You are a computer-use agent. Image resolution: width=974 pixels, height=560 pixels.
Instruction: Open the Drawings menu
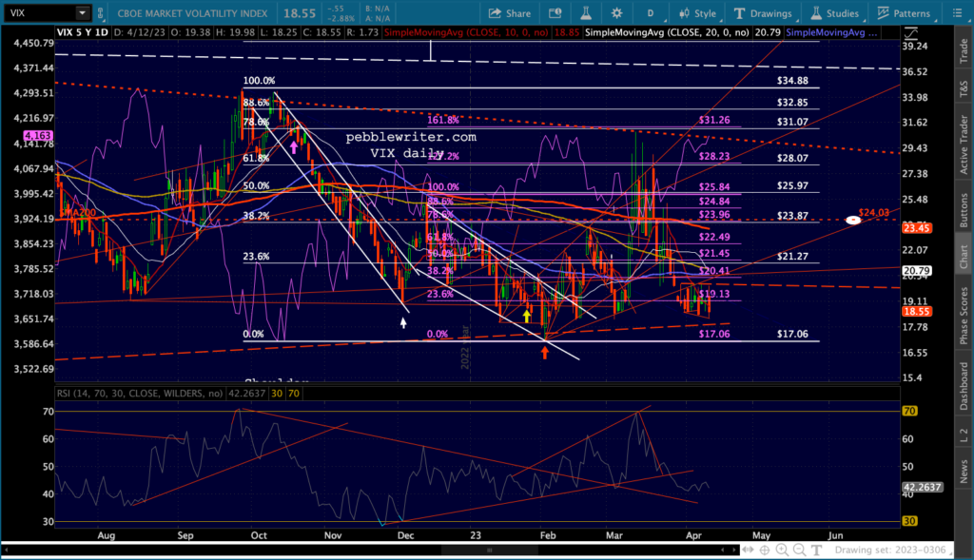[763, 13]
